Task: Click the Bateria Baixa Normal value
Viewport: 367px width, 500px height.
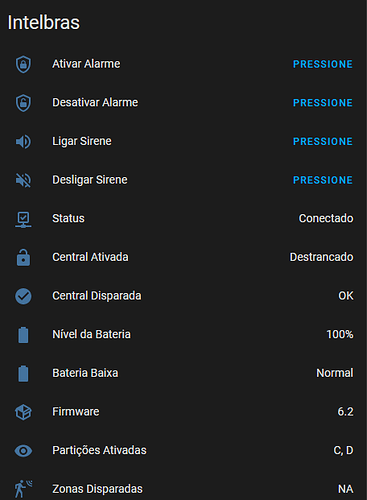Action: (335, 373)
